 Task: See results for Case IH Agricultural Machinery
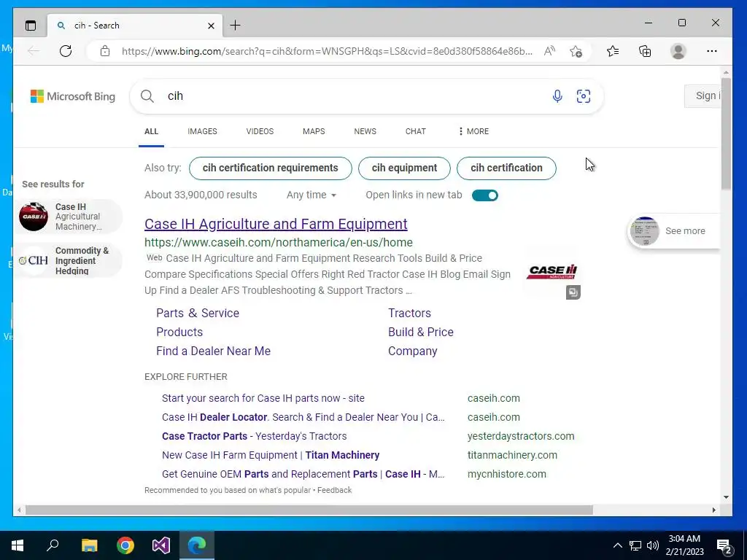(x=69, y=217)
